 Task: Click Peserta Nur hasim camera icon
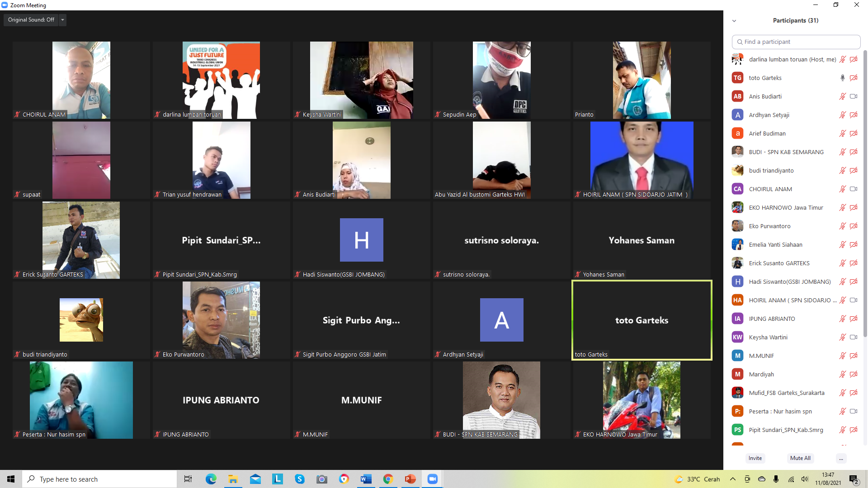[854, 411]
